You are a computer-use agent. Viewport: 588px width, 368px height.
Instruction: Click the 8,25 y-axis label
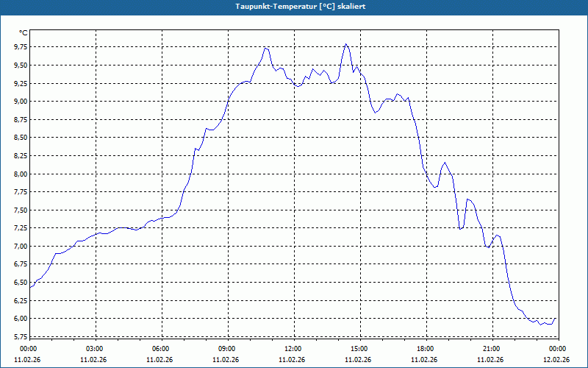[21, 155]
